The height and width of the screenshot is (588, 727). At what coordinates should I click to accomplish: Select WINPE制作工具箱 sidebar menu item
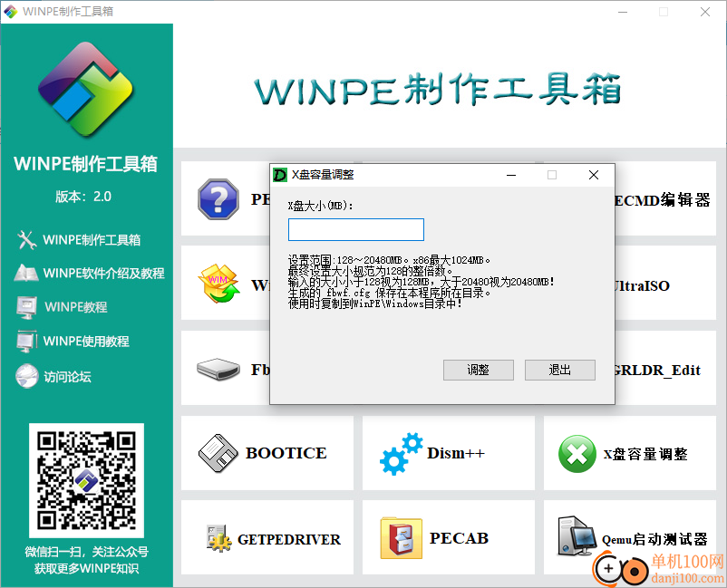(x=92, y=240)
